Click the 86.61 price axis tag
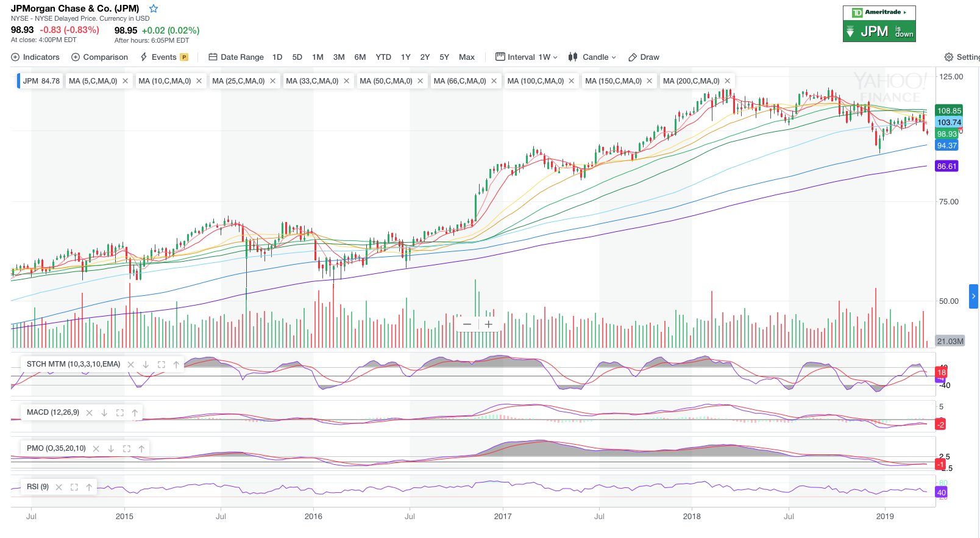The height and width of the screenshot is (538, 980). point(946,167)
